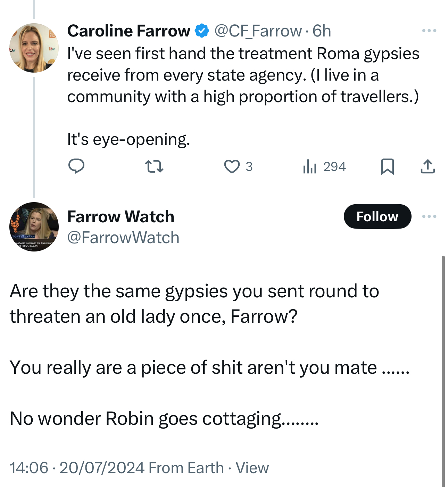Screen dimensions: 448x487
Task: Bookmark Caroline Farrow's tweet
Action: point(387,166)
